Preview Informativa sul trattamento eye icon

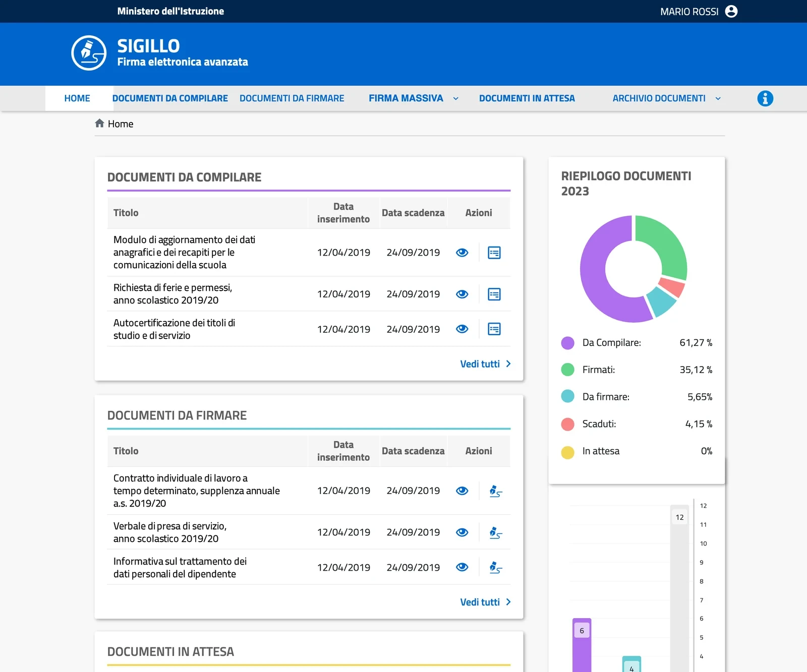tap(462, 567)
